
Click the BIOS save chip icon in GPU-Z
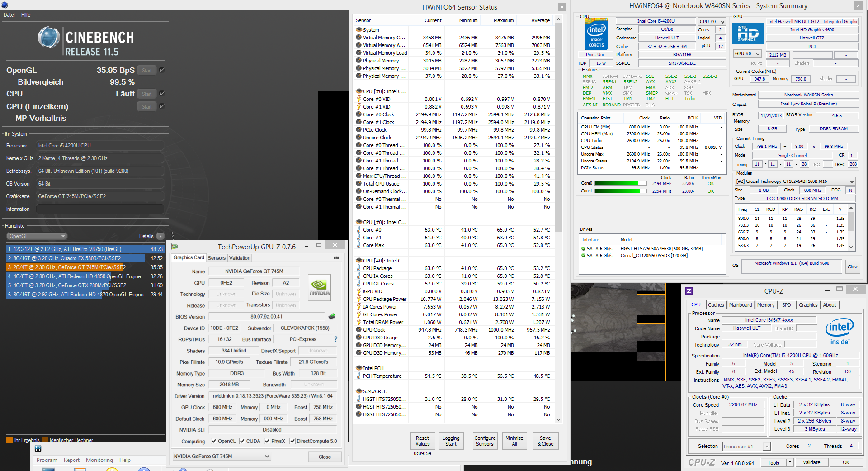[332, 316]
